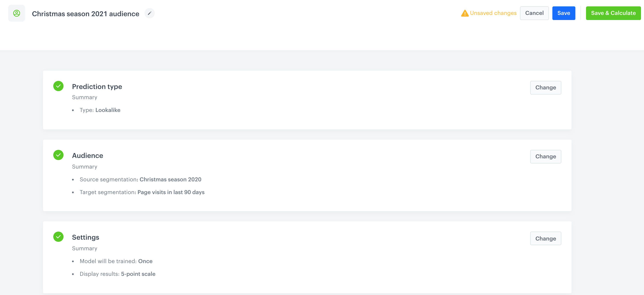Select the Page visits in last 90 days segmentation
644x295 pixels.
(x=171, y=192)
